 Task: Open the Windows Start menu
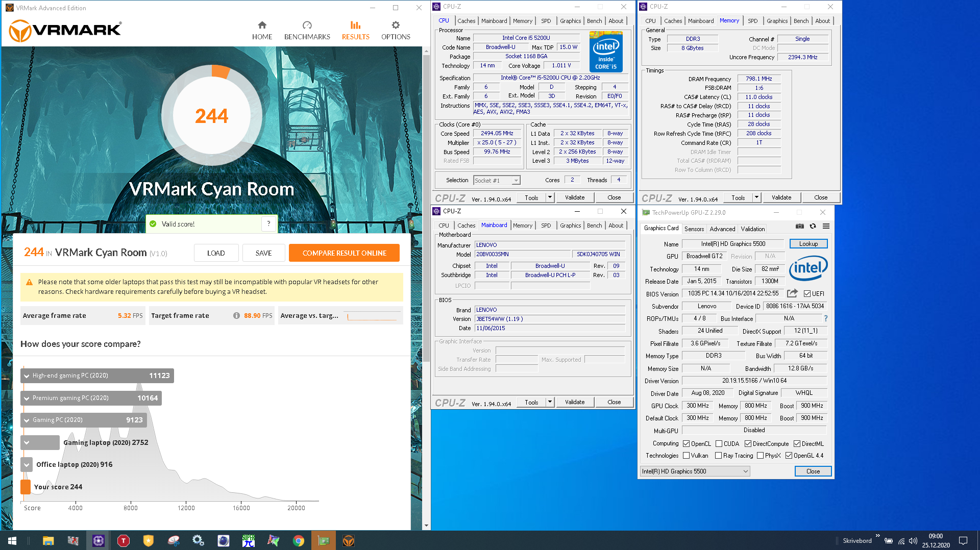coord(12,540)
